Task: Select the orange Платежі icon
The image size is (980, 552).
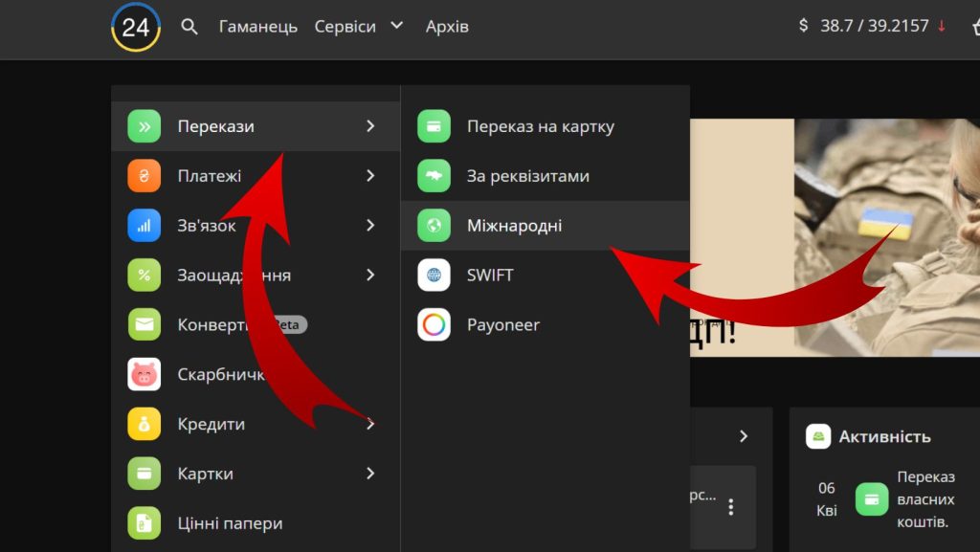Action: point(143,175)
